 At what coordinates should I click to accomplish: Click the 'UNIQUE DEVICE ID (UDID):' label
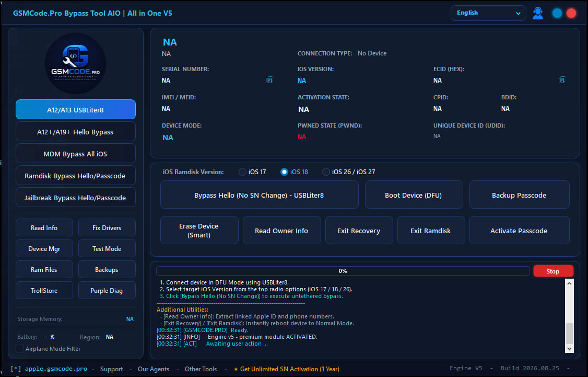[469, 125]
